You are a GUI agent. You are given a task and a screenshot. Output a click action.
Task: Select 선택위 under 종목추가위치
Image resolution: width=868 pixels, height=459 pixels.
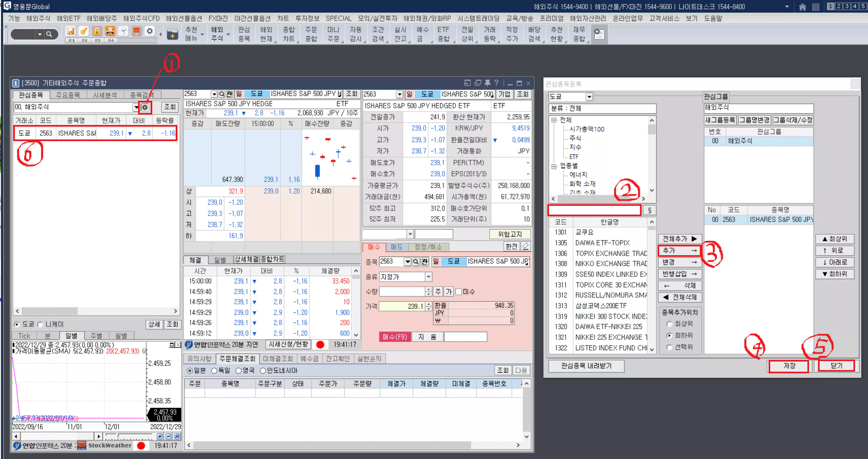[x=669, y=347]
